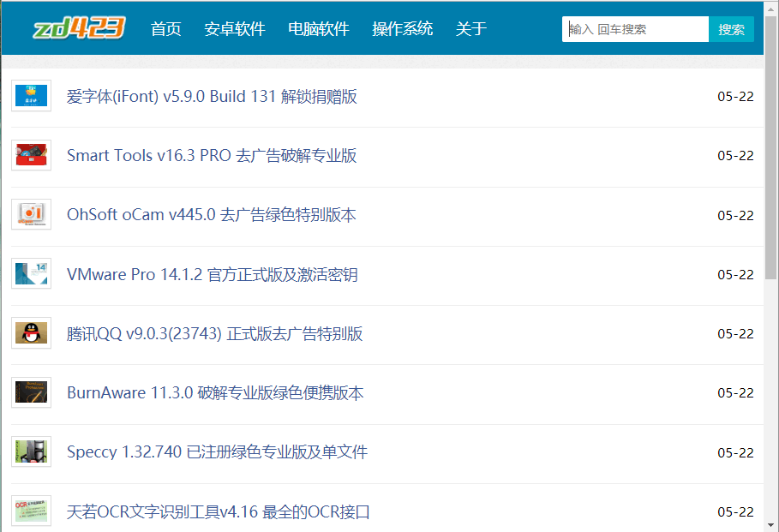
Task: Click the zd423 site logo
Action: tap(79, 27)
